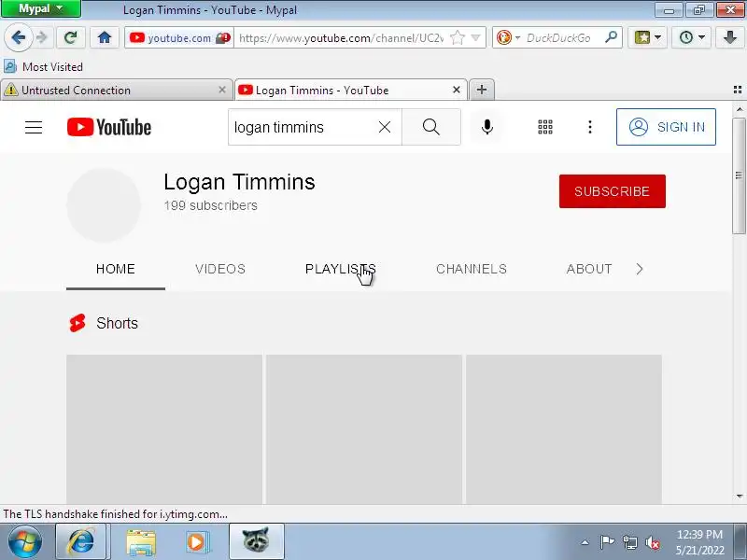747x560 pixels.
Task: Open the ABOUT channel tab
Action: tap(589, 269)
